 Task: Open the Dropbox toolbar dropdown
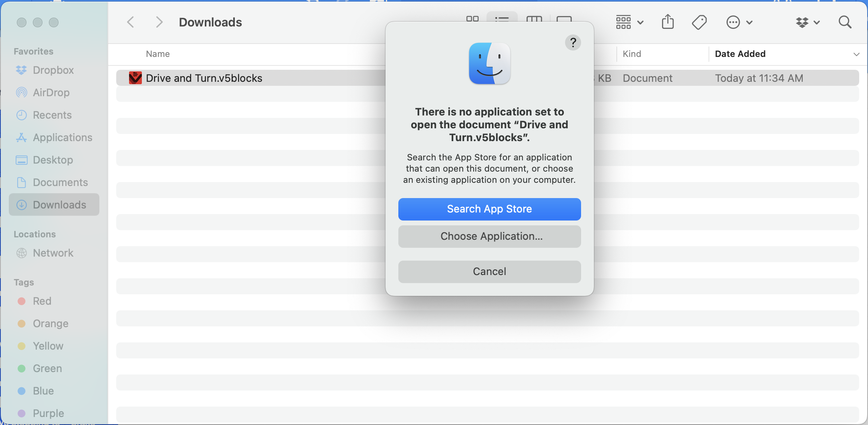pos(807,22)
